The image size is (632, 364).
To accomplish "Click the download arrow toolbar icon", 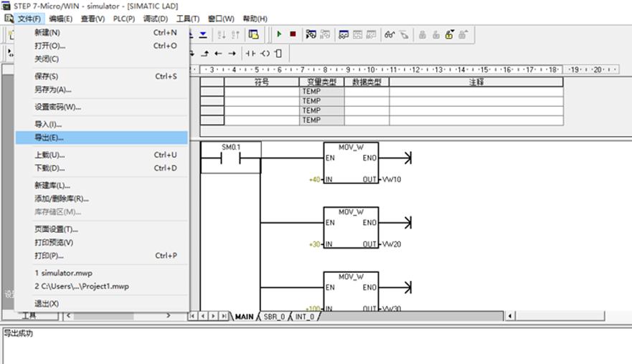I will [x=203, y=34].
